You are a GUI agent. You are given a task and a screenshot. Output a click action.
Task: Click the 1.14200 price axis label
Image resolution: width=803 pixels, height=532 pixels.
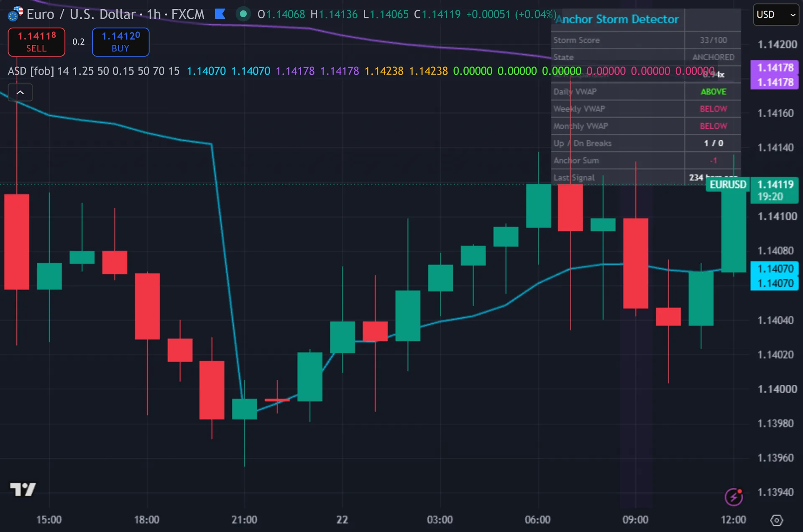tap(777, 44)
